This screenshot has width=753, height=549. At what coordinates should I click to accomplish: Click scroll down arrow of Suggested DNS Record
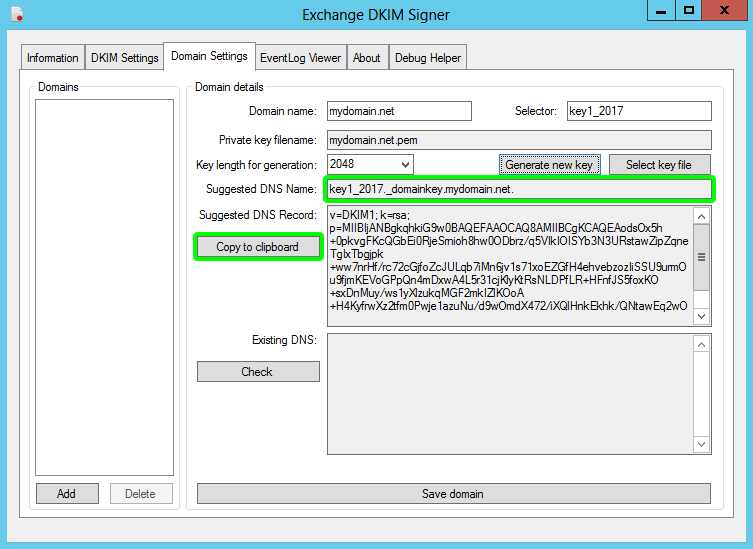(702, 316)
